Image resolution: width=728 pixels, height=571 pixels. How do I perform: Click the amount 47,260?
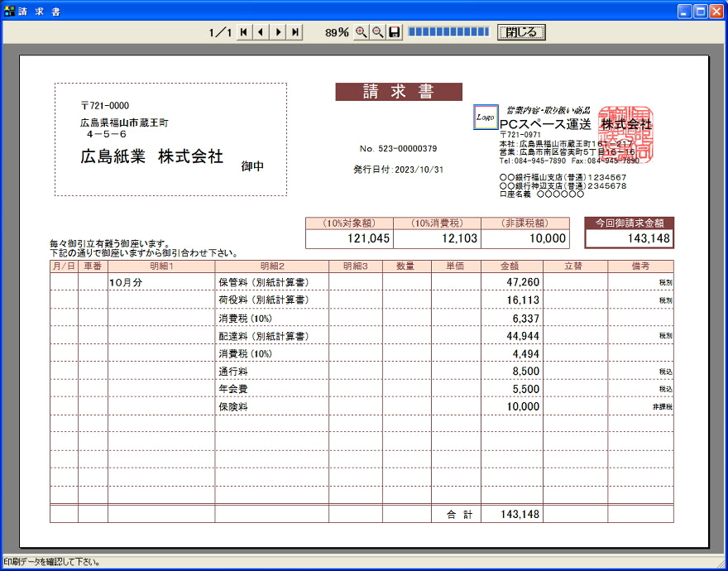click(523, 282)
